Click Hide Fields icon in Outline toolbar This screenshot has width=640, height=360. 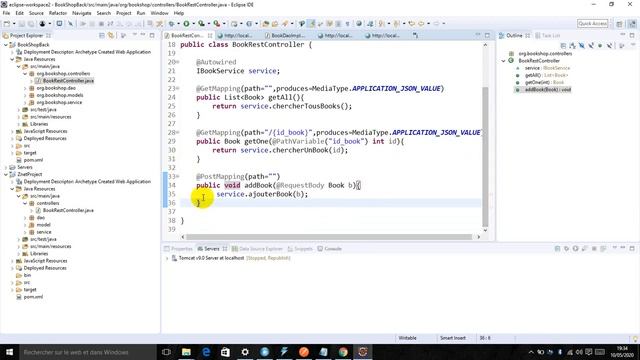click(582, 46)
